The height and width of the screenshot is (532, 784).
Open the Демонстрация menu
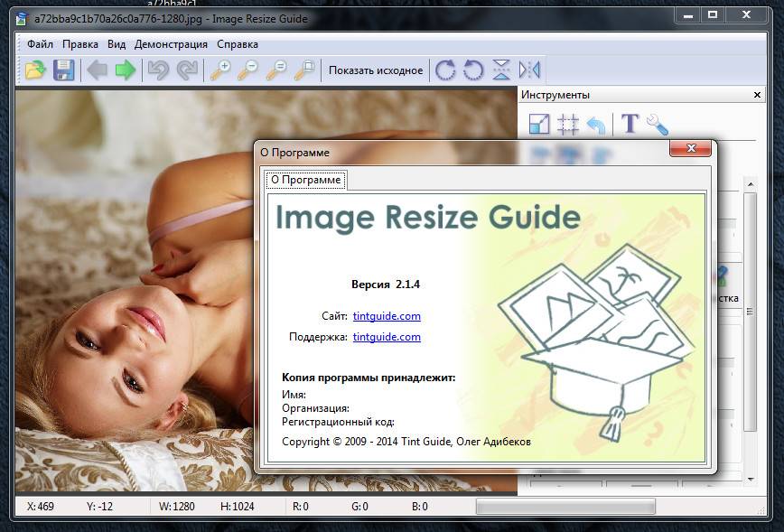click(171, 44)
